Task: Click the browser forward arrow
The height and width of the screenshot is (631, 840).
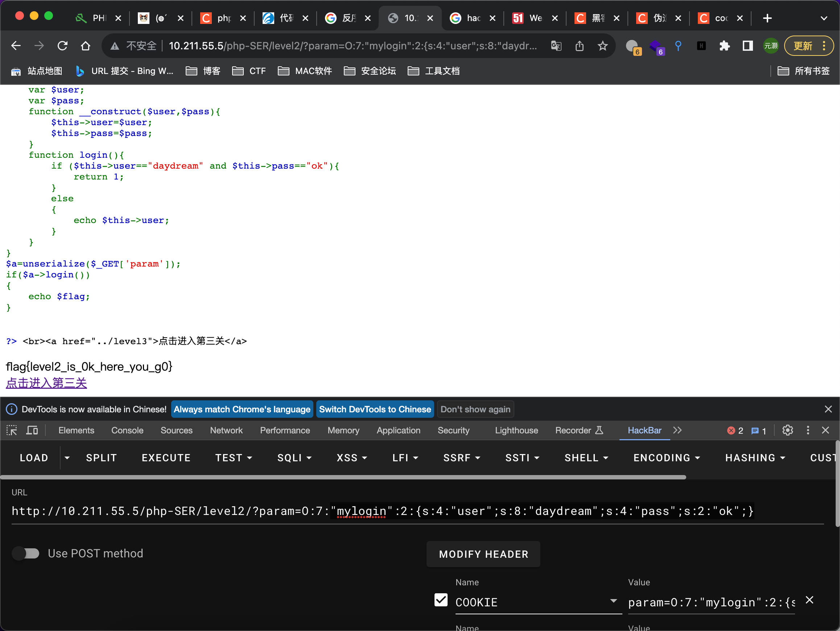Action: click(x=39, y=46)
